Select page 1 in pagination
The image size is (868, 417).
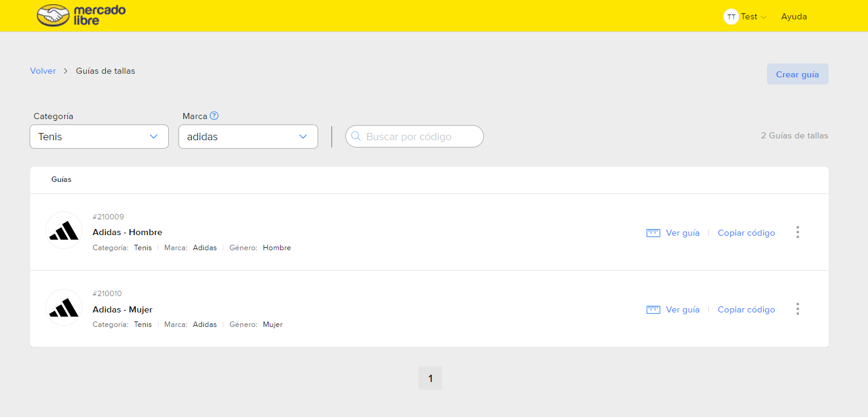click(430, 378)
